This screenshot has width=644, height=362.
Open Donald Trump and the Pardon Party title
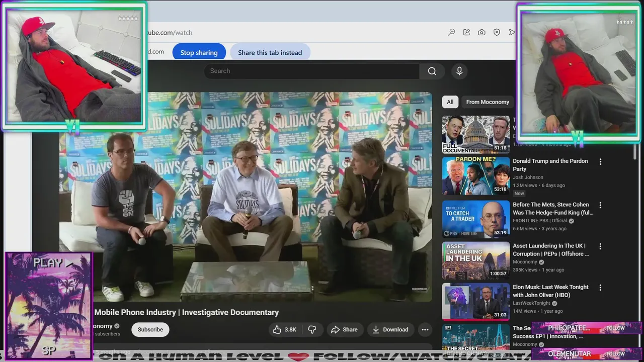coord(550,165)
